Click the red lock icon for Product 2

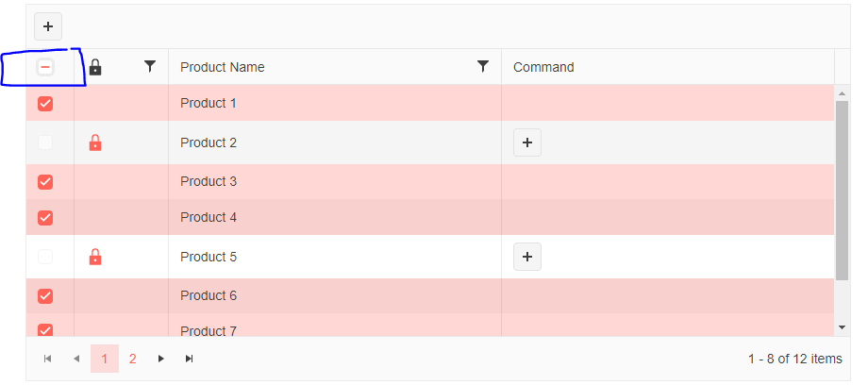coord(95,142)
